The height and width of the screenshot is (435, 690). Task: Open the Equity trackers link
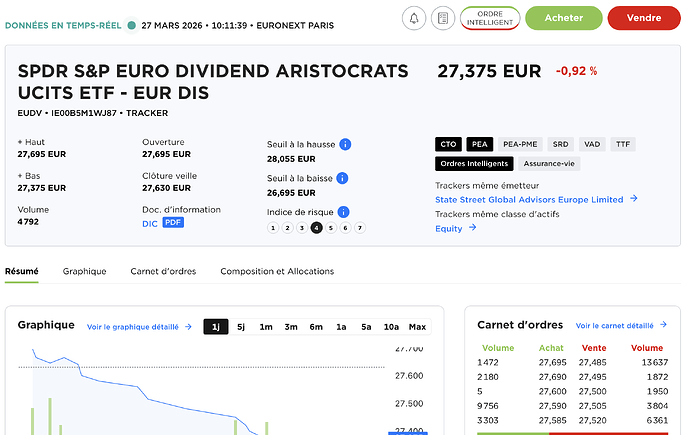(x=448, y=229)
